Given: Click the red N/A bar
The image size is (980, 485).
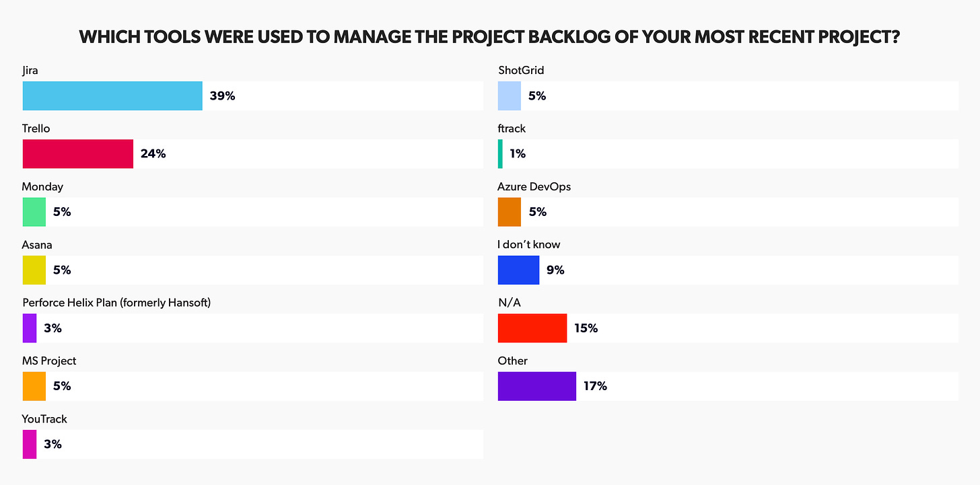Looking at the screenshot, I should (x=532, y=328).
